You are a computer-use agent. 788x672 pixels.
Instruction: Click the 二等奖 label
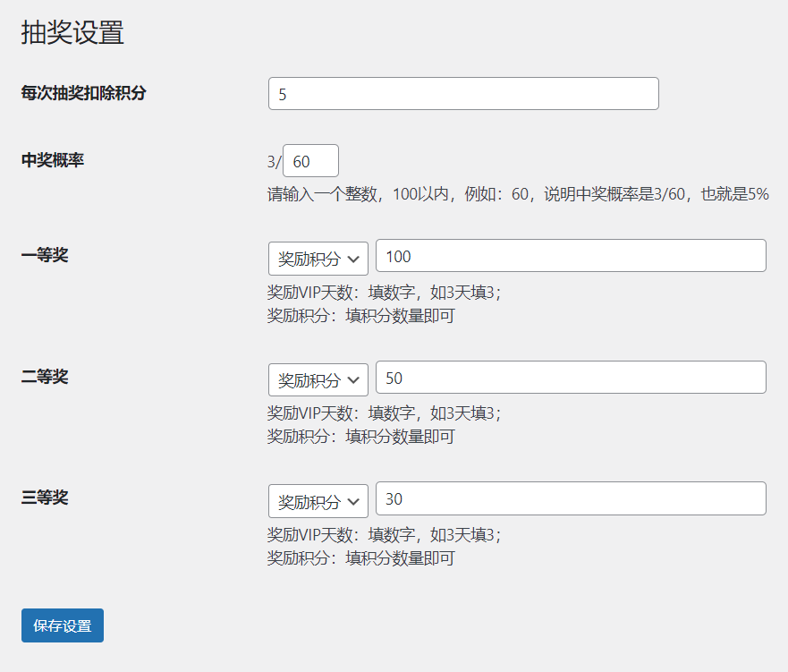click(x=44, y=377)
